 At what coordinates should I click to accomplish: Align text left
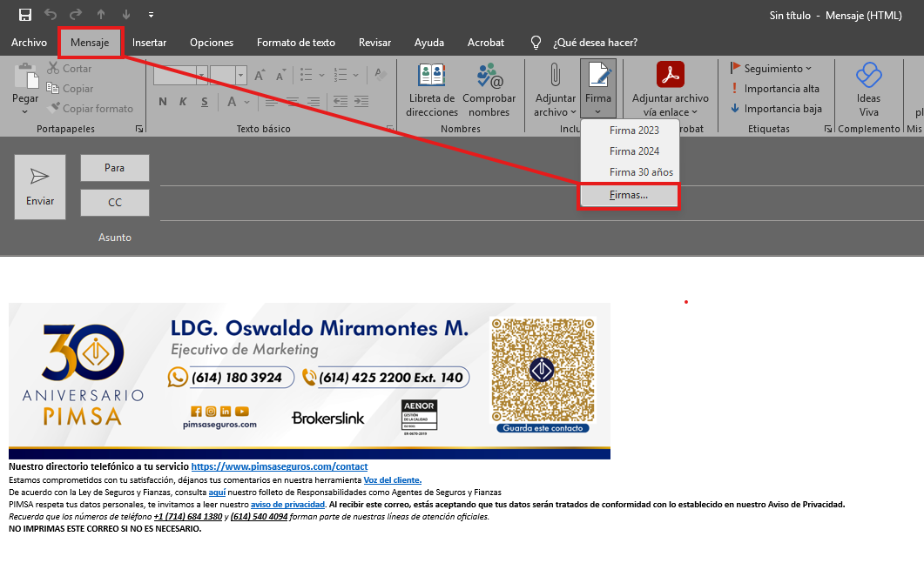(x=271, y=101)
